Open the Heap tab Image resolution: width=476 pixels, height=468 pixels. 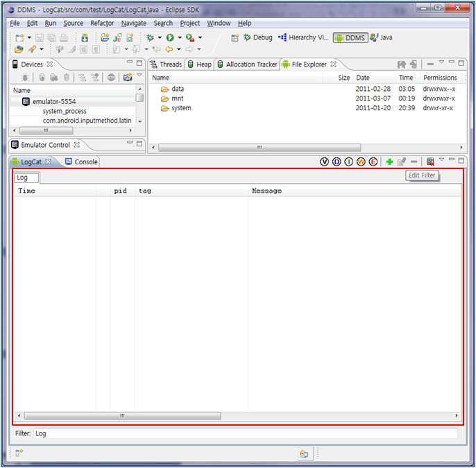[200, 64]
